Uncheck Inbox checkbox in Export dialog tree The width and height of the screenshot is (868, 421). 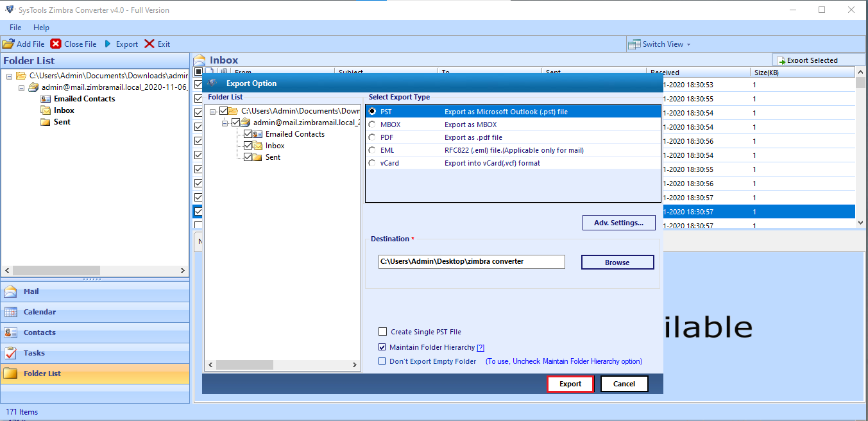pyautogui.click(x=248, y=146)
